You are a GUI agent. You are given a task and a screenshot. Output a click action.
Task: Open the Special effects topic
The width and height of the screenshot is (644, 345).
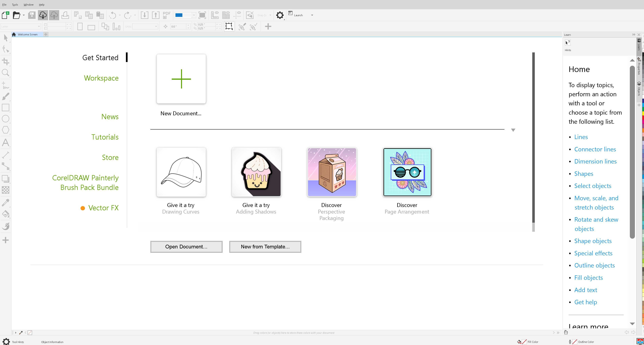[593, 253]
